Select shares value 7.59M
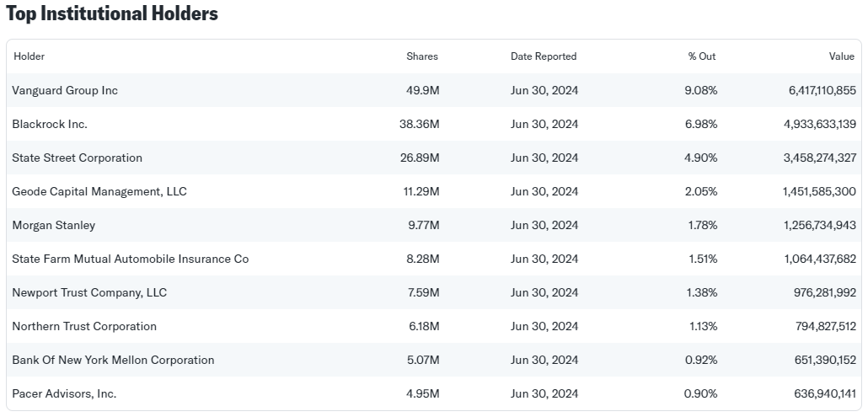The height and width of the screenshot is (417, 868). tap(424, 292)
